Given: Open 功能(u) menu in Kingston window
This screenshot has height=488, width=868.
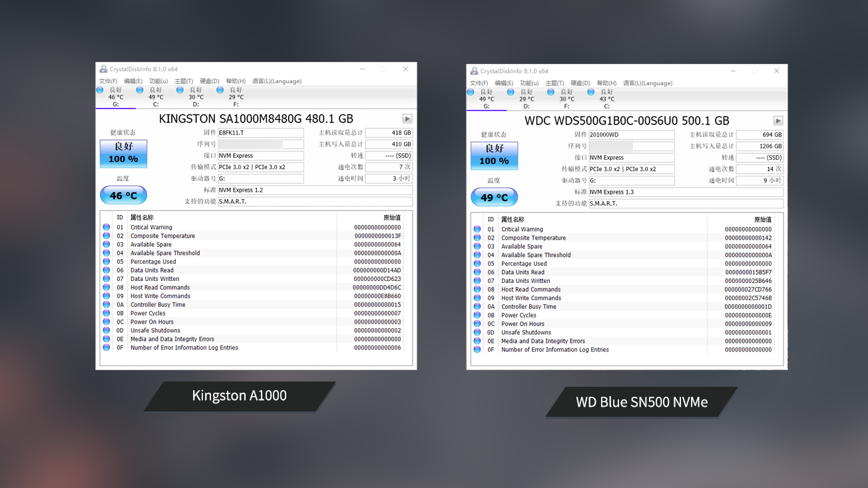Looking at the screenshot, I should [158, 81].
